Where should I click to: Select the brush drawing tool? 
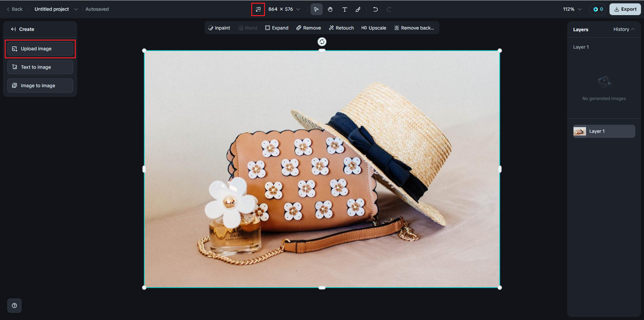click(358, 9)
